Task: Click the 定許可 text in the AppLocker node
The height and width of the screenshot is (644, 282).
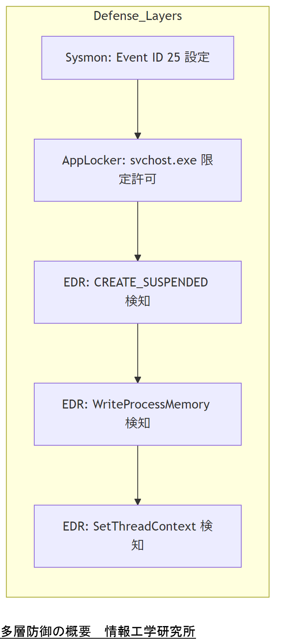Action: (x=138, y=179)
